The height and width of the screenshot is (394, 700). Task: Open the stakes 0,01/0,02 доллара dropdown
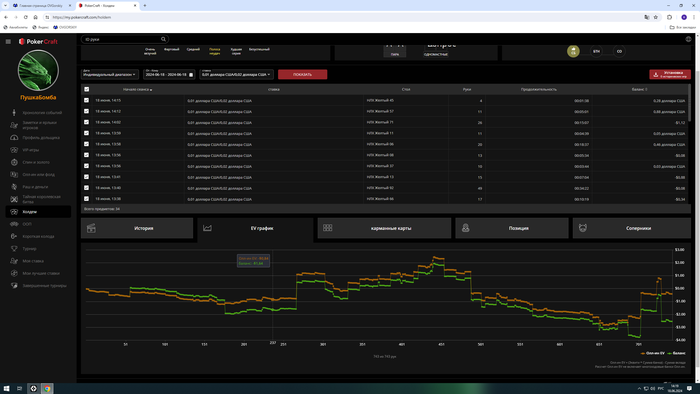click(x=237, y=74)
